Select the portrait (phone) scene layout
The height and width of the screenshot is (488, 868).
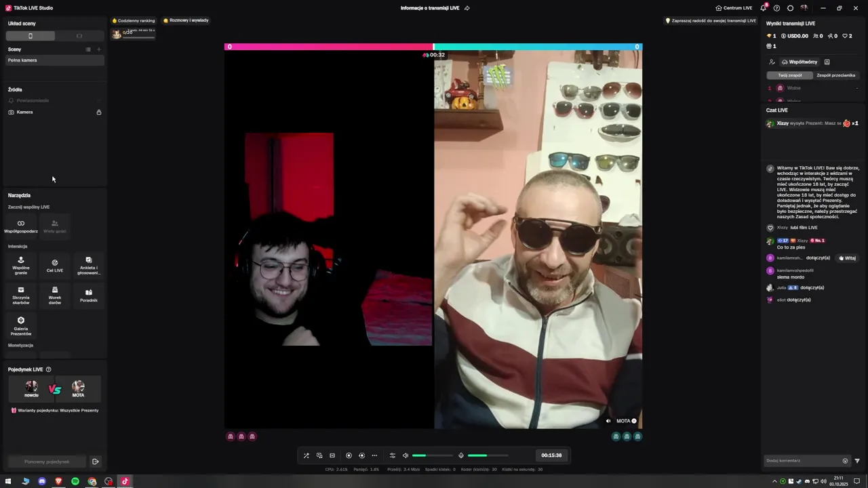click(31, 36)
